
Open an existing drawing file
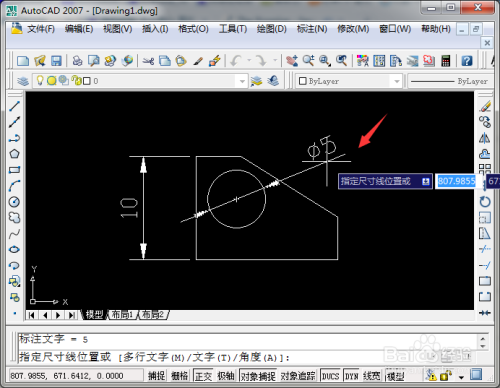click(40, 61)
